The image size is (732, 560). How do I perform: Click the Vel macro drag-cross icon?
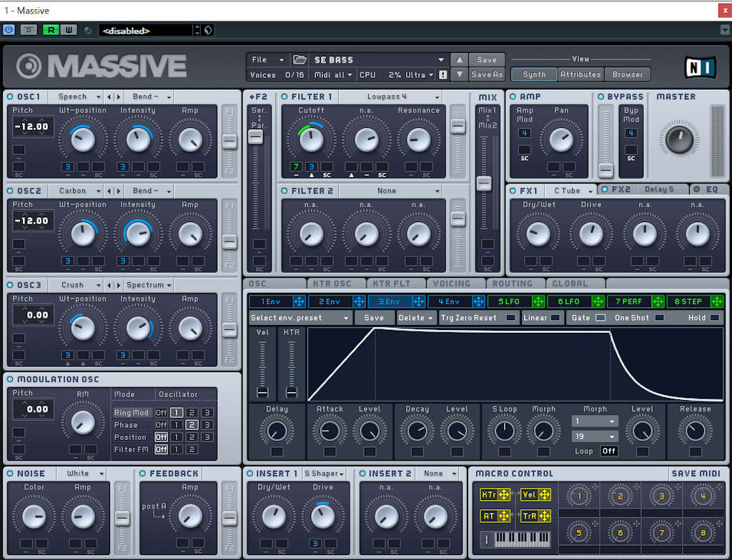coord(544,494)
